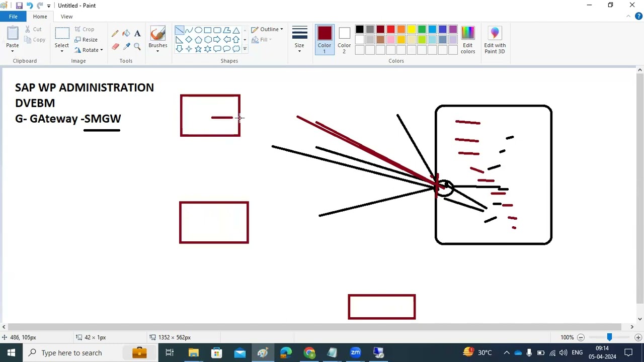Select the Fill with color bucket tool
Image resolution: width=644 pixels, height=362 pixels.
pyautogui.click(x=126, y=33)
